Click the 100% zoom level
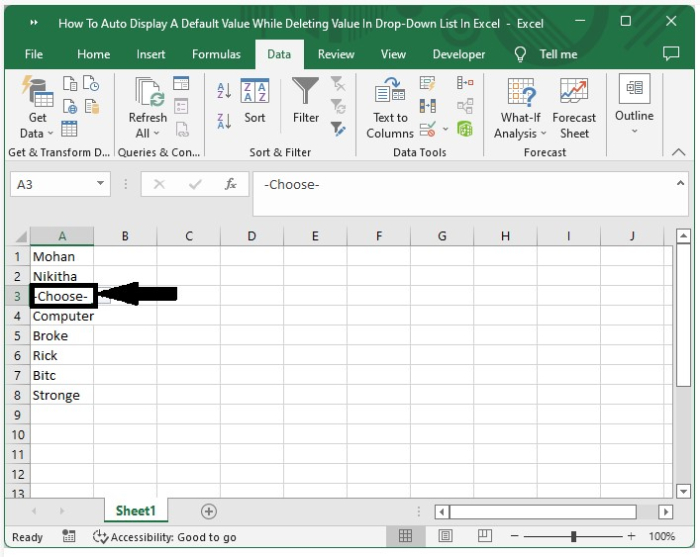This screenshot has width=700, height=557. point(662,536)
